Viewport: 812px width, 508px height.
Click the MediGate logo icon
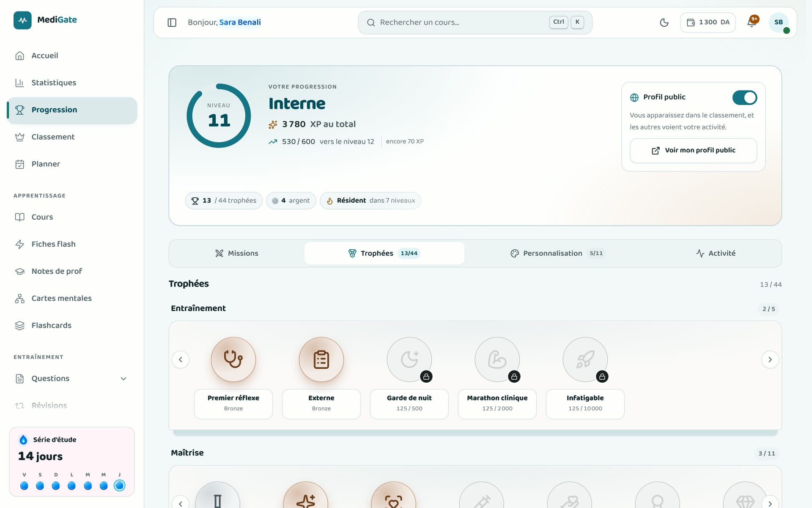[x=22, y=20]
